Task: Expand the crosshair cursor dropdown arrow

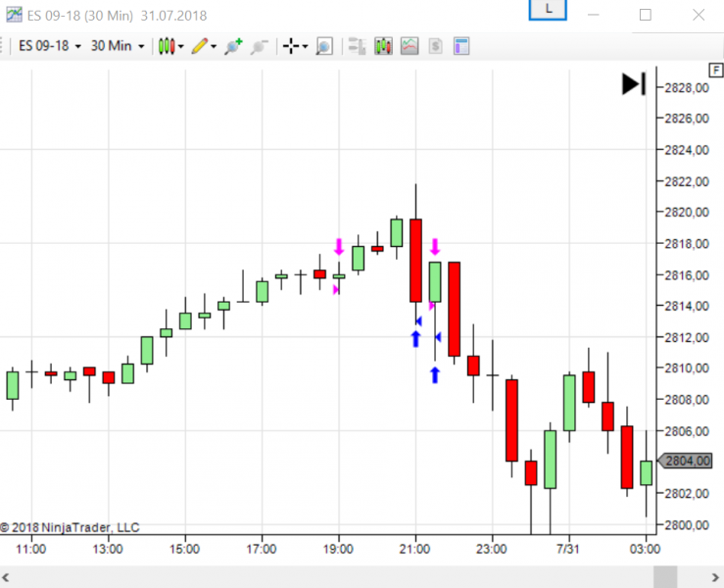Action: (305, 47)
